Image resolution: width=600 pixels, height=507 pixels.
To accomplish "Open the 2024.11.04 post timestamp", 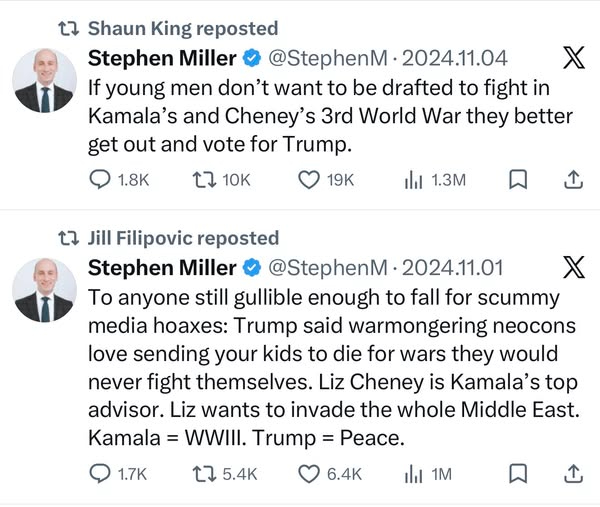I will tap(455, 58).
